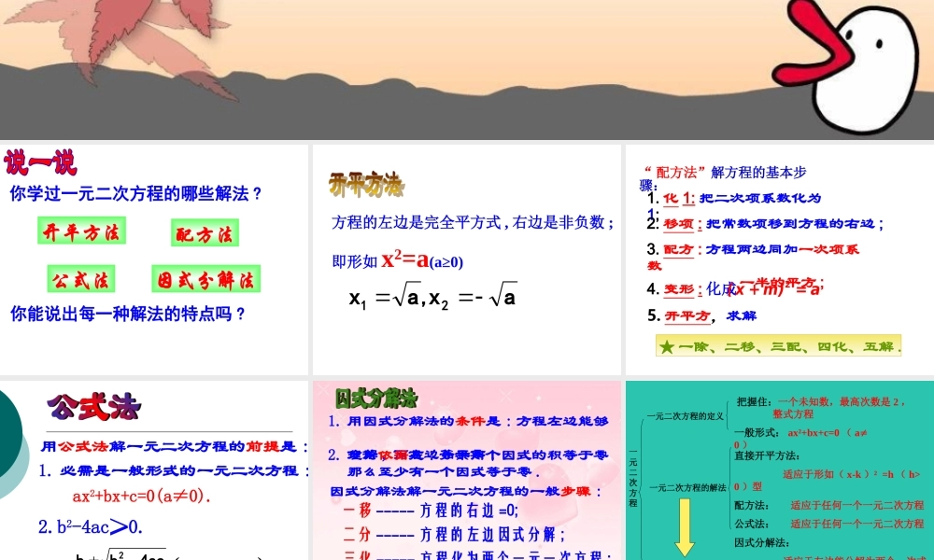Click step 2 移项 in 配方法 slide

[x=766, y=224]
